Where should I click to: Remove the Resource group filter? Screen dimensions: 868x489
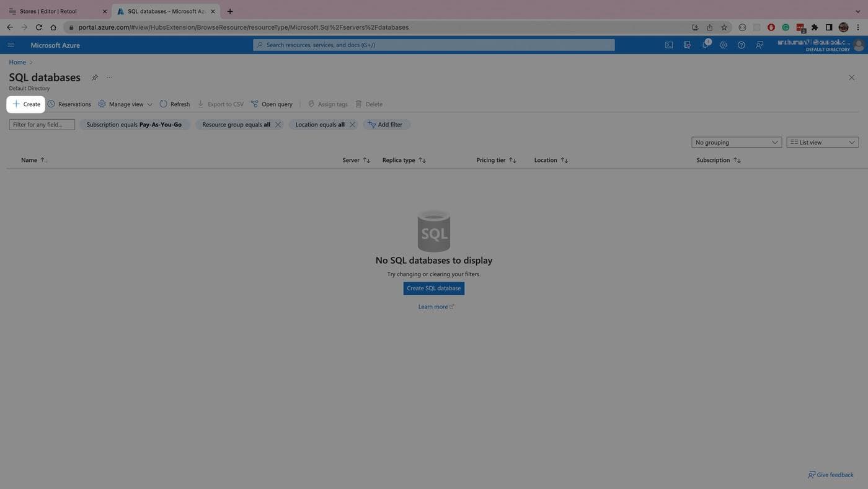[x=278, y=125]
